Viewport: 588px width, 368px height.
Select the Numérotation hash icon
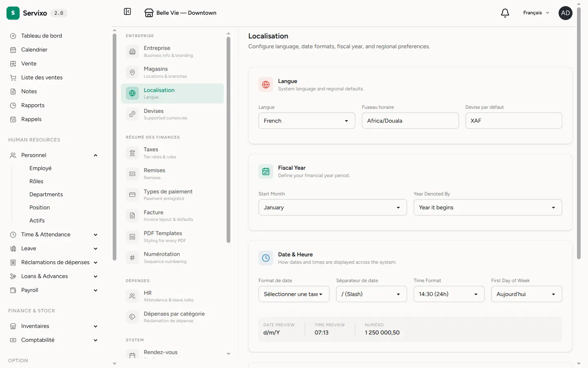pos(132,258)
